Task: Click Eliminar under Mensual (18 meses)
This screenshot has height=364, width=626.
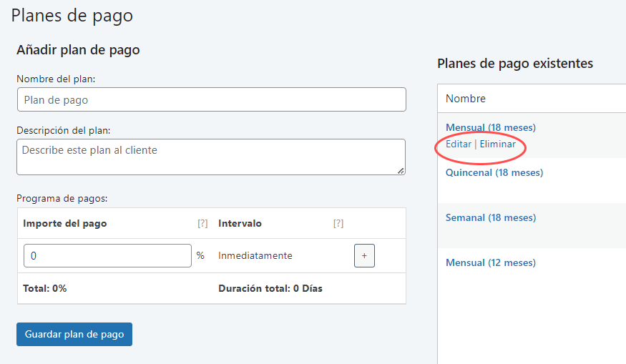Action: 497,144
